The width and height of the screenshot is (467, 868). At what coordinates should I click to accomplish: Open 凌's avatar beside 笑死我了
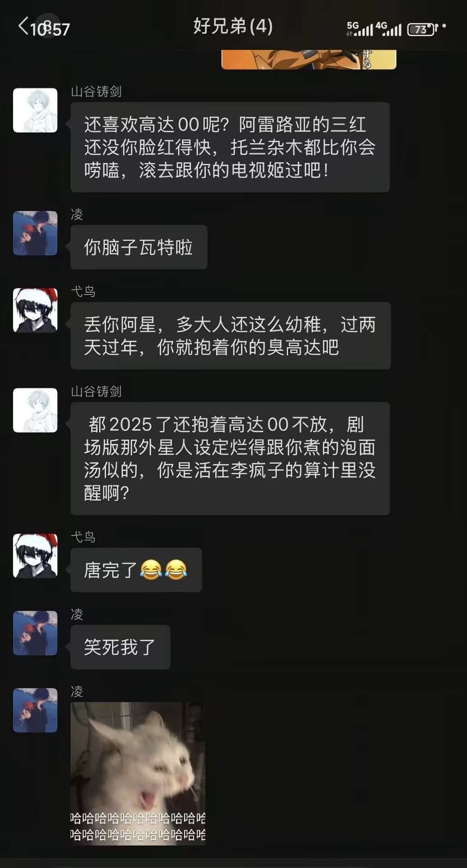click(35, 633)
